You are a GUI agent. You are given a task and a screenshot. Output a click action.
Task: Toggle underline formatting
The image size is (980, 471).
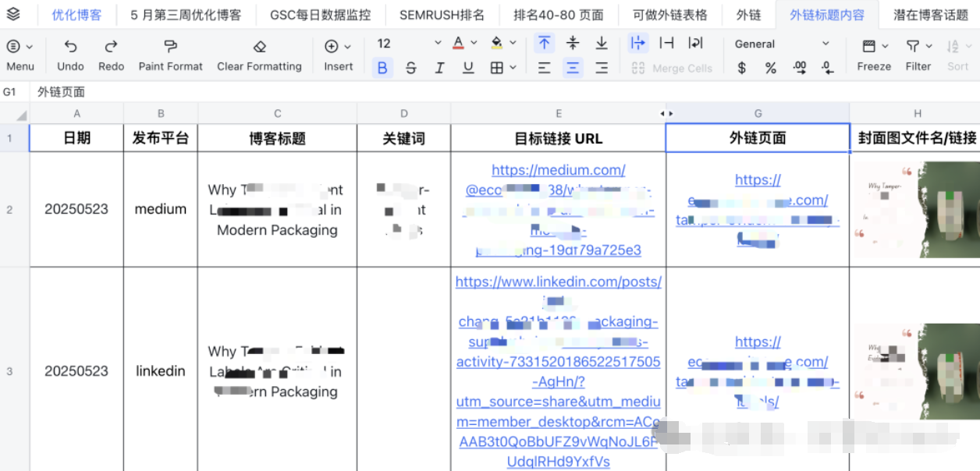click(468, 69)
